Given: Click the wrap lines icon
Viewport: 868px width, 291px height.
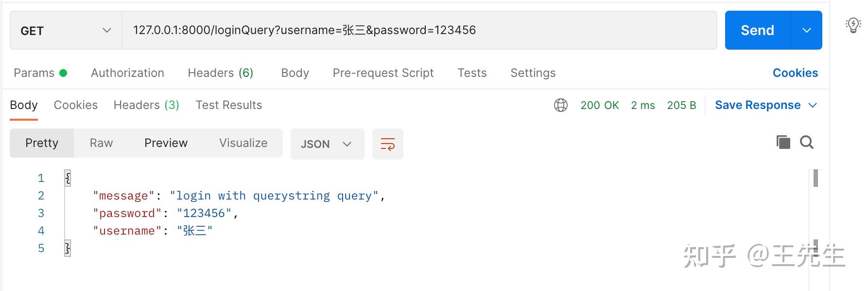Looking at the screenshot, I should 387,144.
